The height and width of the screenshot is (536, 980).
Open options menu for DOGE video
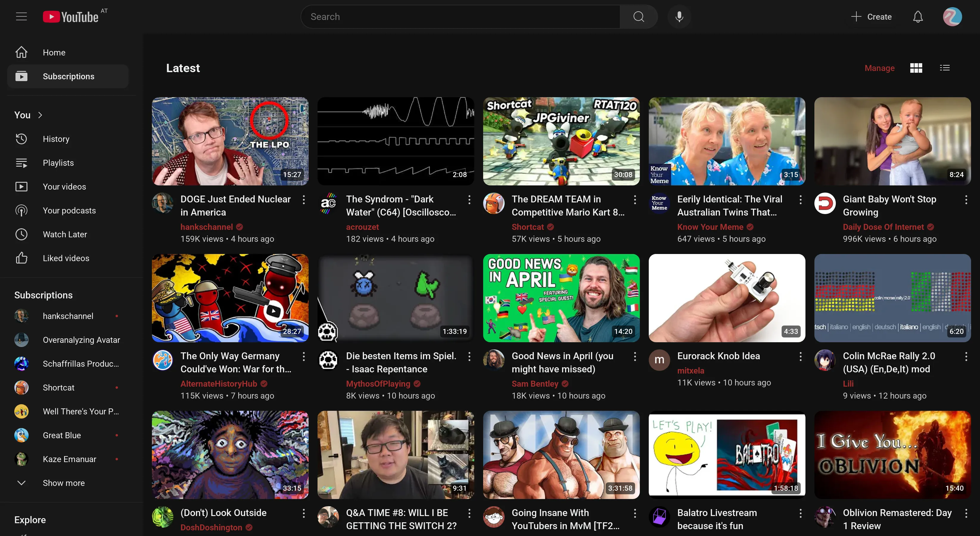304,200
